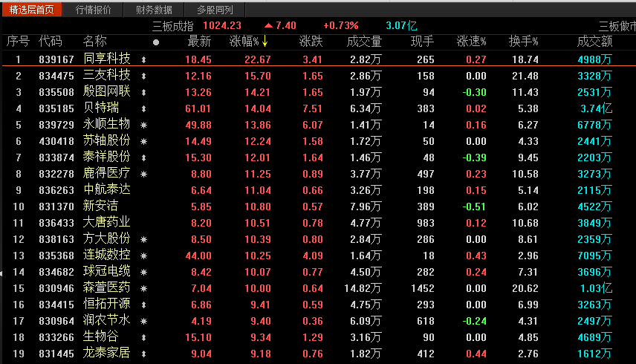636x364 pixels.
Task: Click the marker icon next to 龙泰家居
Action: point(144,354)
